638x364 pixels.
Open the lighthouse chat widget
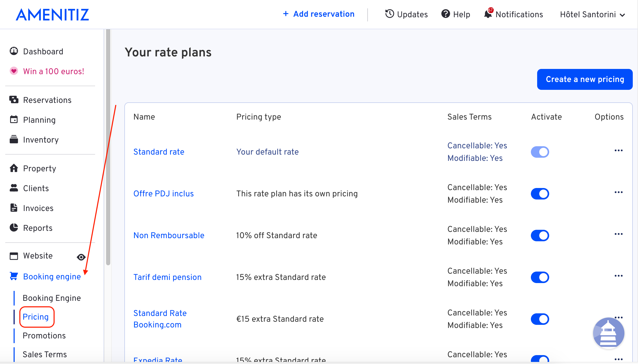(x=608, y=333)
